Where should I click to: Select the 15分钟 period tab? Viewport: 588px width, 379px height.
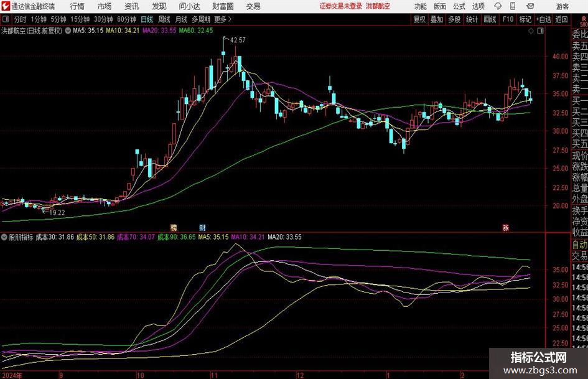tap(80, 19)
